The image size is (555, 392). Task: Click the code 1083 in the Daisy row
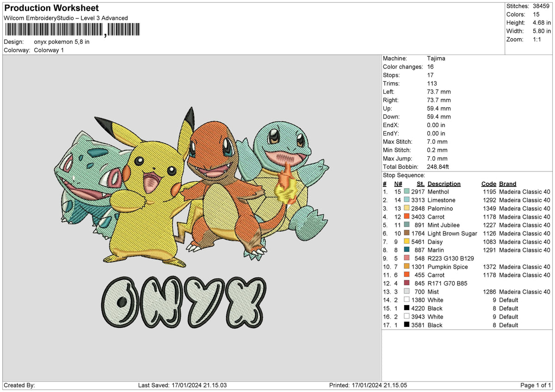pos(490,241)
